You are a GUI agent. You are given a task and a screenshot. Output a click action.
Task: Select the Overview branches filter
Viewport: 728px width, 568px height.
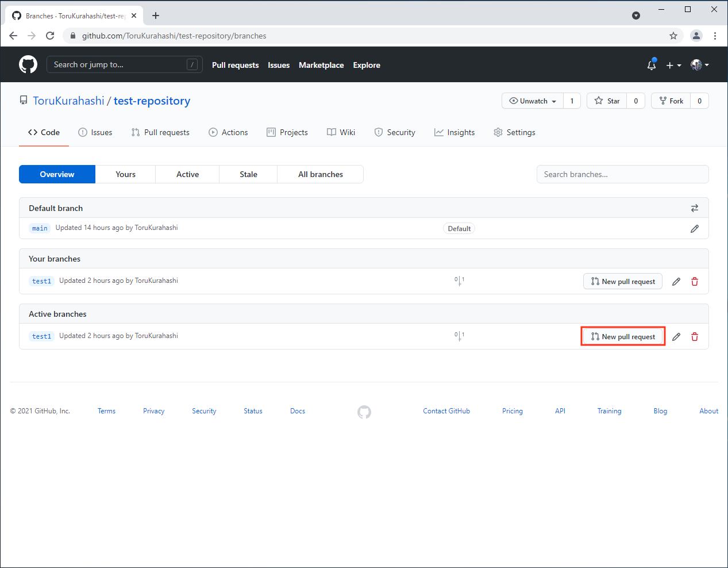57,174
